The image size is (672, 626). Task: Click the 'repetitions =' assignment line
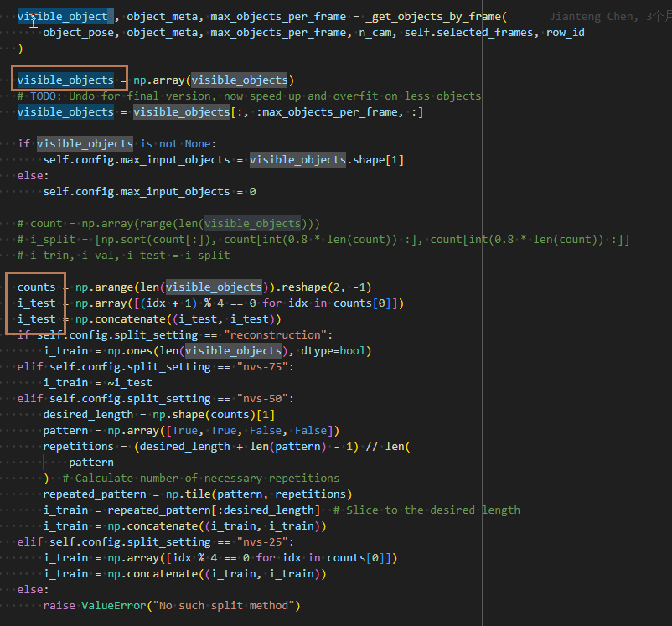pyautogui.click(x=227, y=447)
